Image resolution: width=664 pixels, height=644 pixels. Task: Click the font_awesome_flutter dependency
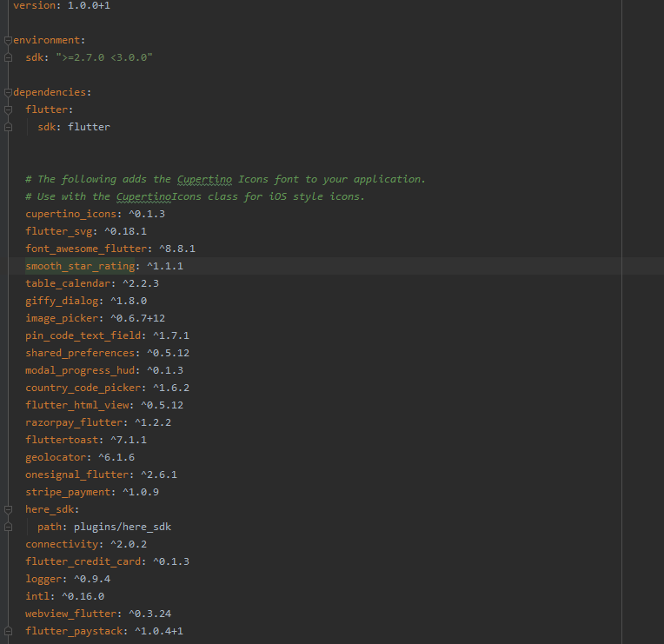tap(110, 249)
